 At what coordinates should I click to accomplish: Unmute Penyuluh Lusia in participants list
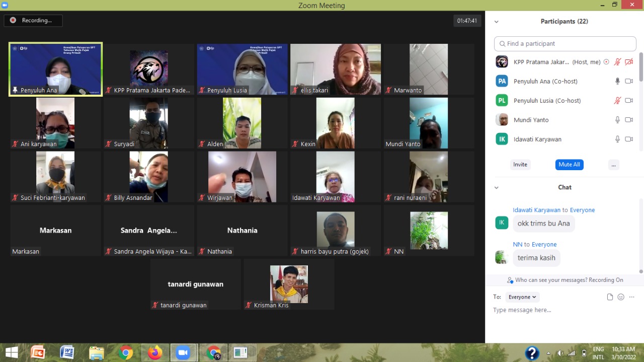(x=617, y=101)
